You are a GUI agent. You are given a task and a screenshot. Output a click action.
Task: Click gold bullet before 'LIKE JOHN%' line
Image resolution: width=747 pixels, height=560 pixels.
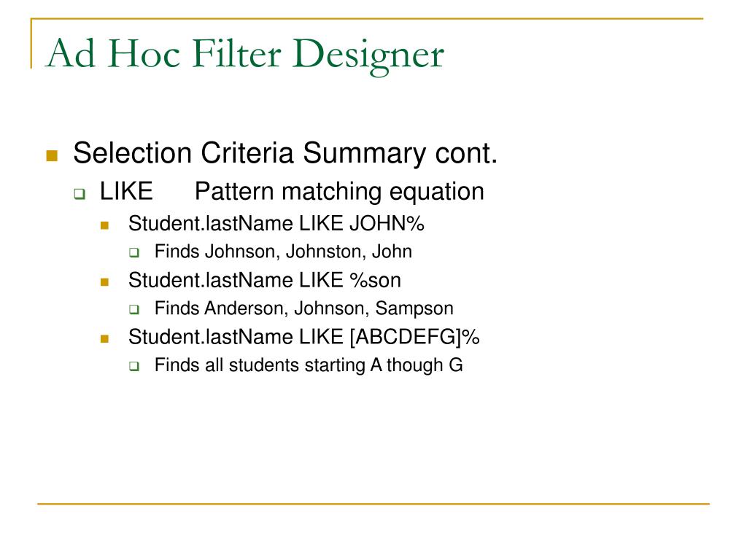(x=105, y=226)
